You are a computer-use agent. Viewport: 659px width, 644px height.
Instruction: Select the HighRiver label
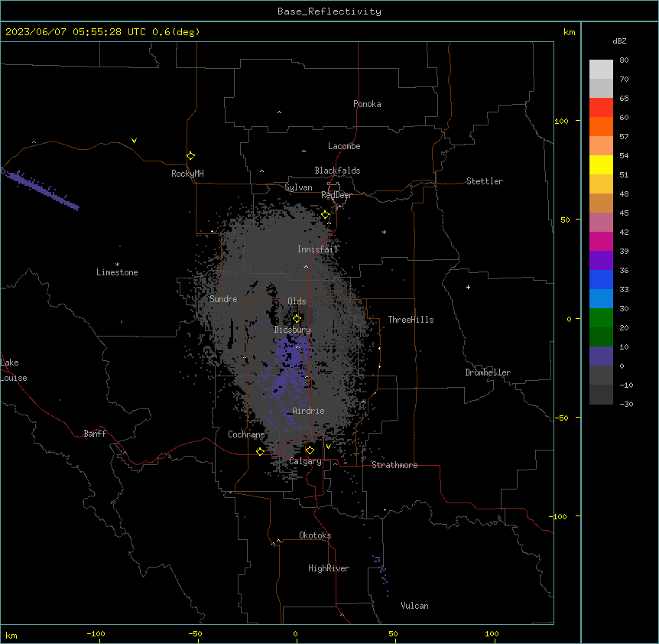tap(329, 568)
